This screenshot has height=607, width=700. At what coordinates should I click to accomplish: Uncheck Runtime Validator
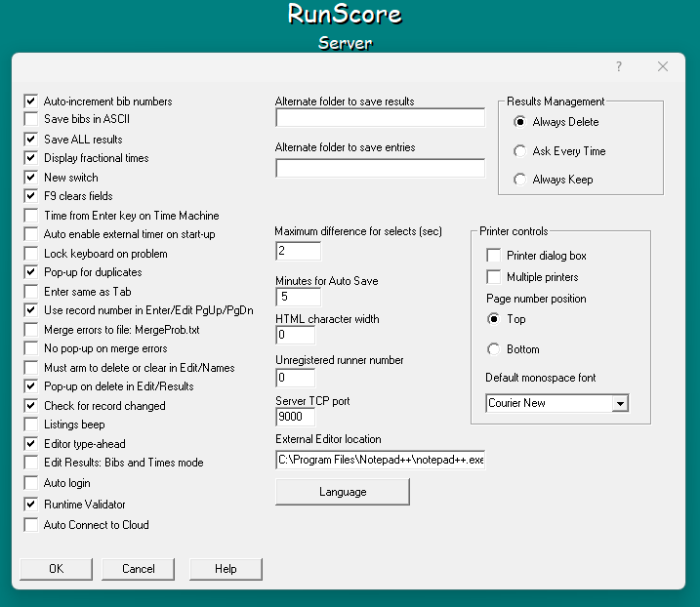31,505
